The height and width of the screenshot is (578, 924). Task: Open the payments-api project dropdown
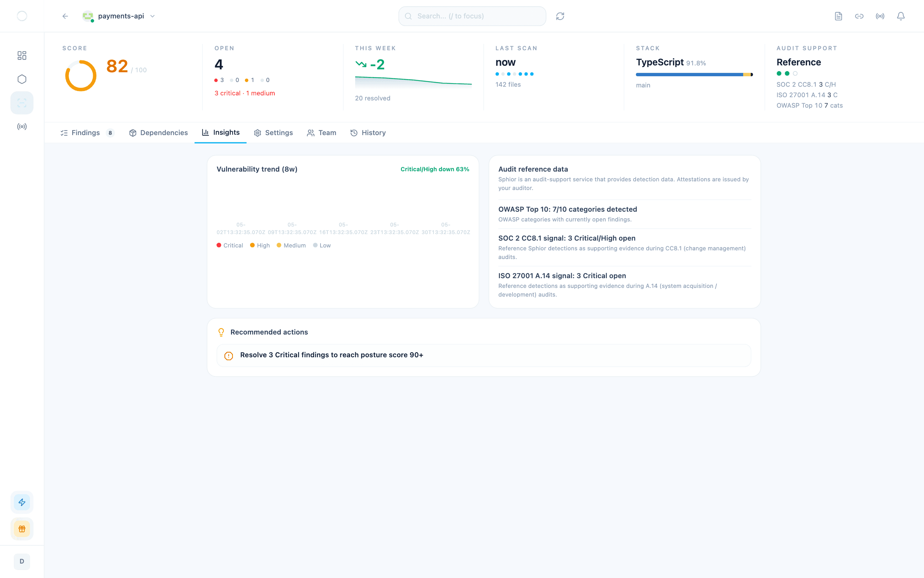tap(119, 16)
